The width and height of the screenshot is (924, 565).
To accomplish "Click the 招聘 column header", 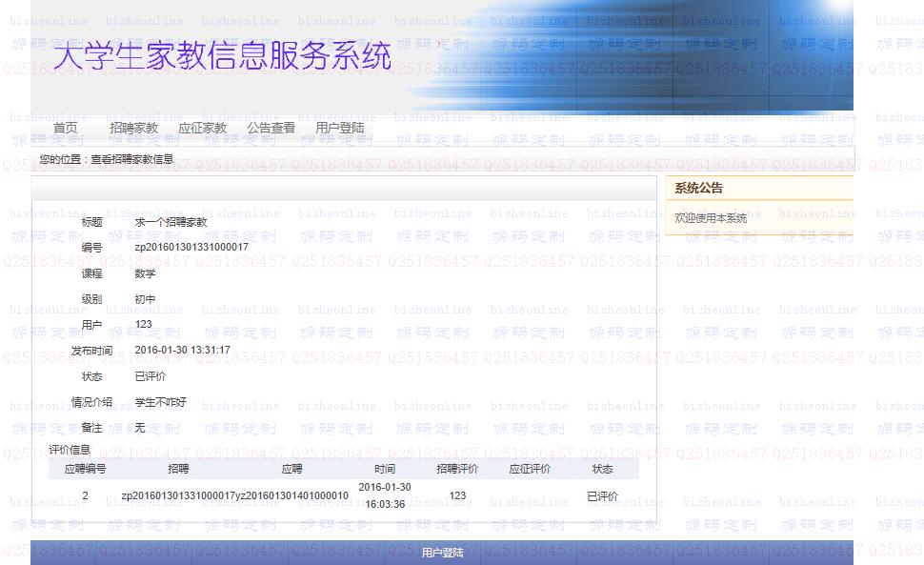I will click(178, 469).
